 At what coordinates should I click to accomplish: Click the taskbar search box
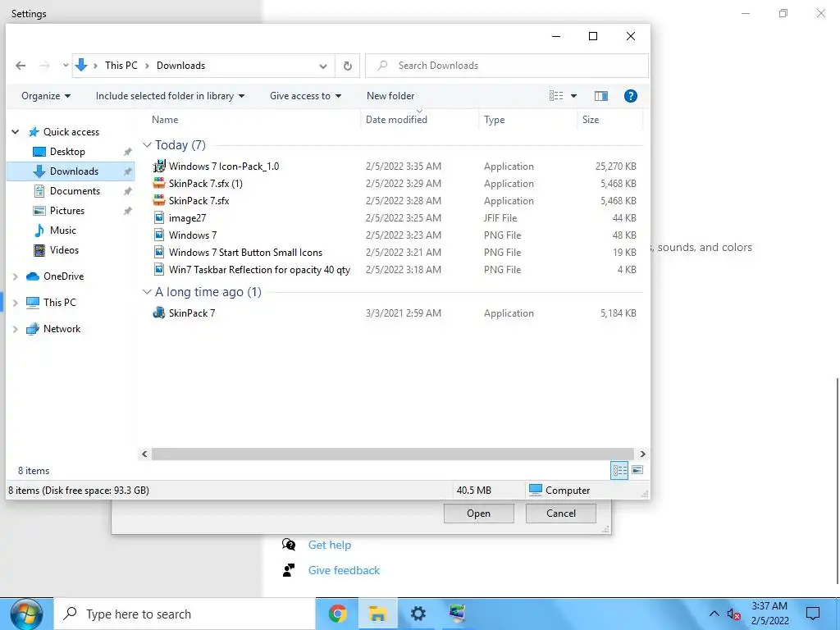point(185,614)
